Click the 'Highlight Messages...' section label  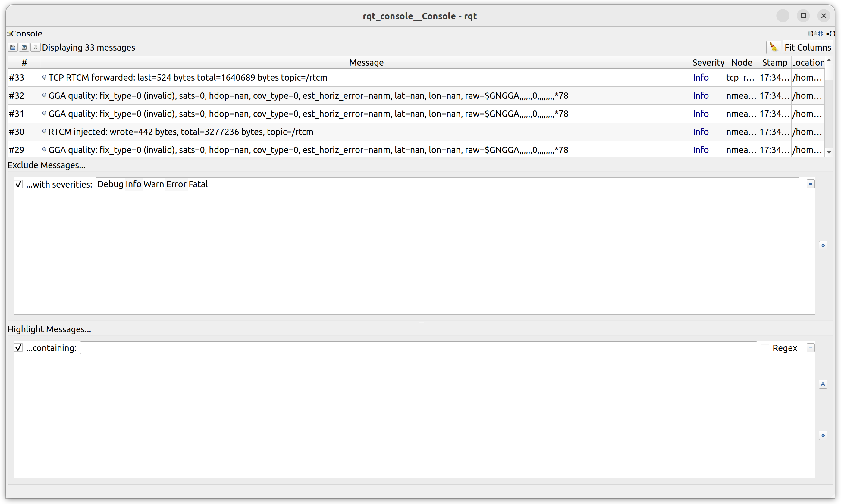[49, 329]
